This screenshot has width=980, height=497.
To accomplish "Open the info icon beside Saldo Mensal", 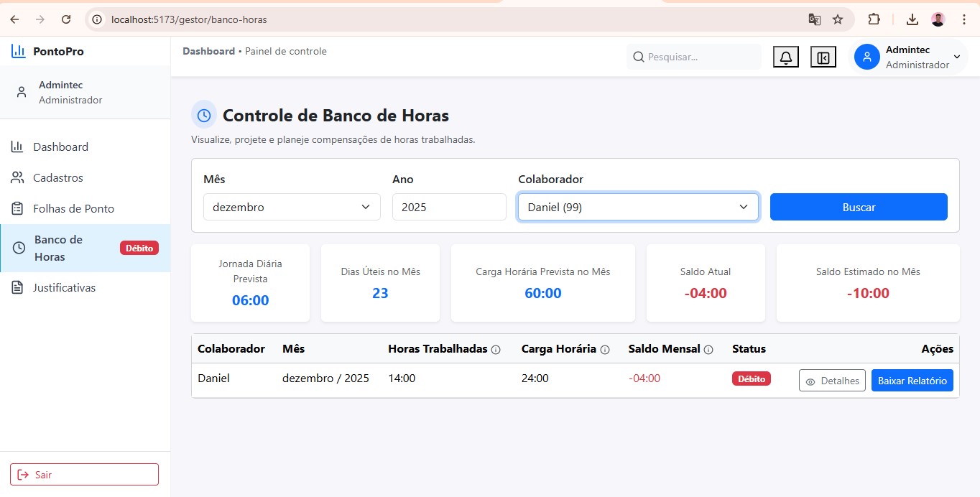I will (709, 349).
